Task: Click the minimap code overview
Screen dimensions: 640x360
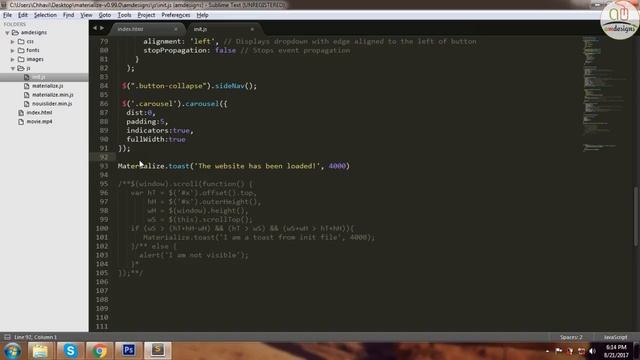Action: (x=605, y=94)
